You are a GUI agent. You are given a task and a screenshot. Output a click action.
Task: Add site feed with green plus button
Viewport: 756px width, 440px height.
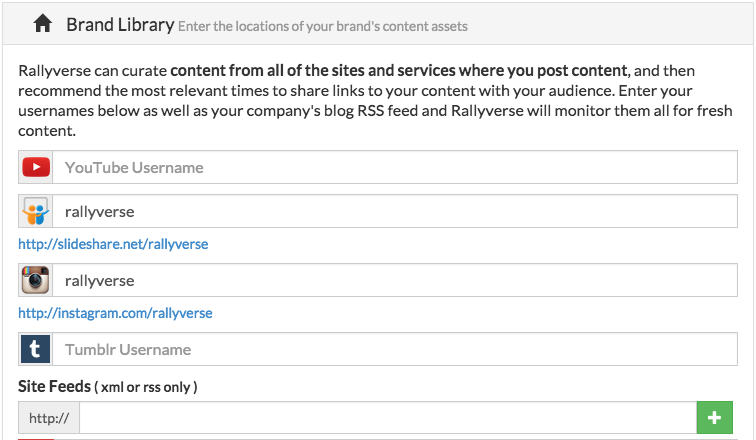click(x=713, y=418)
